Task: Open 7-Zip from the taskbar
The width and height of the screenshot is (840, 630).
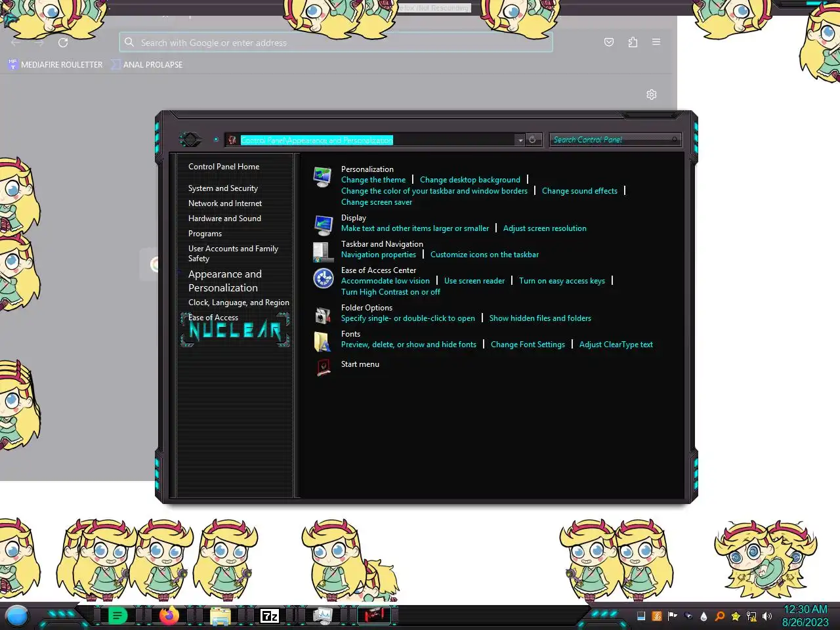Action: pos(270,616)
